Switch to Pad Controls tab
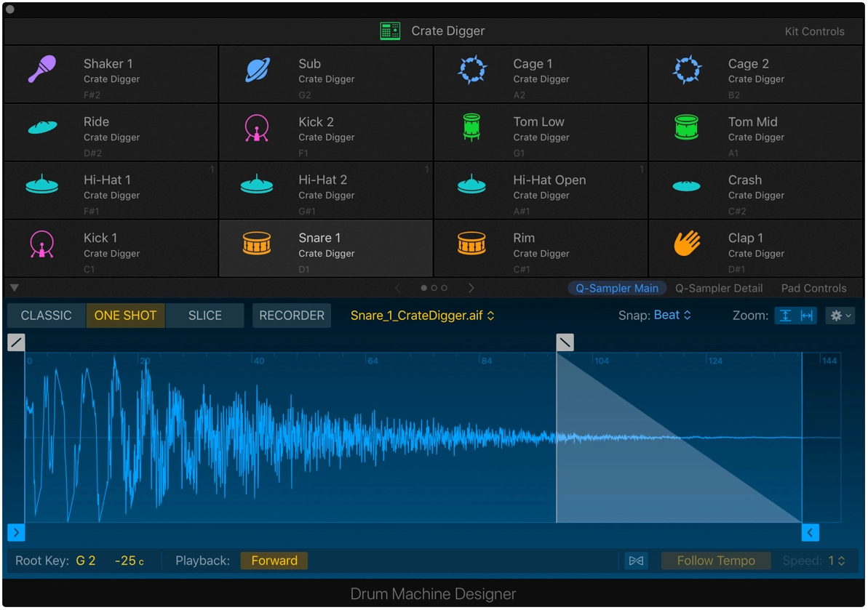 pos(813,288)
